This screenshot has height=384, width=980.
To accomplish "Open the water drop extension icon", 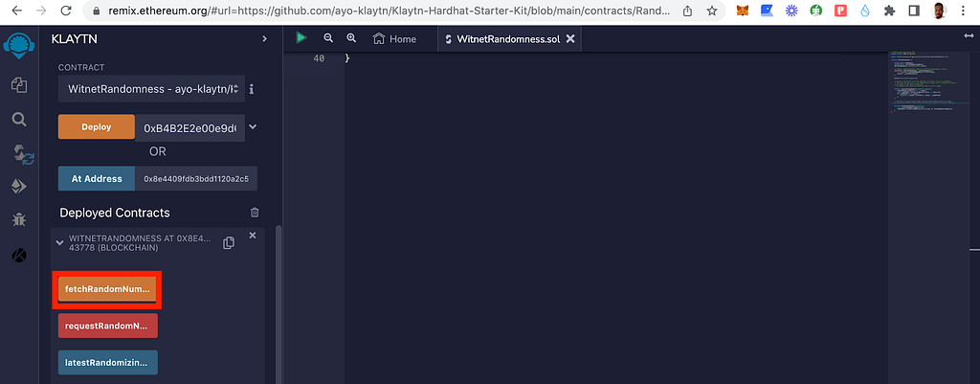I will point(865,11).
